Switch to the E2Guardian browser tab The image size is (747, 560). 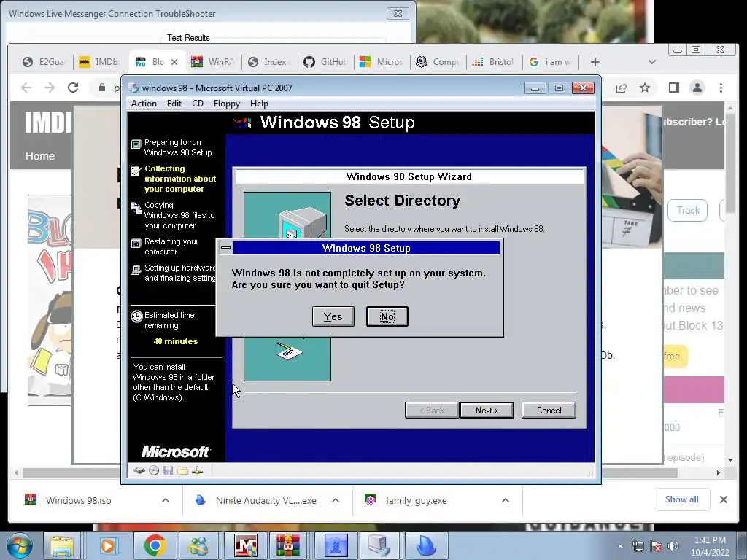(x=44, y=62)
